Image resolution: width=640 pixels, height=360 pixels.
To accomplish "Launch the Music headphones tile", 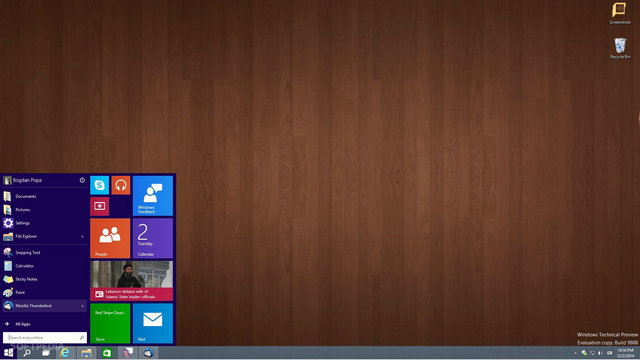I will [x=120, y=185].
